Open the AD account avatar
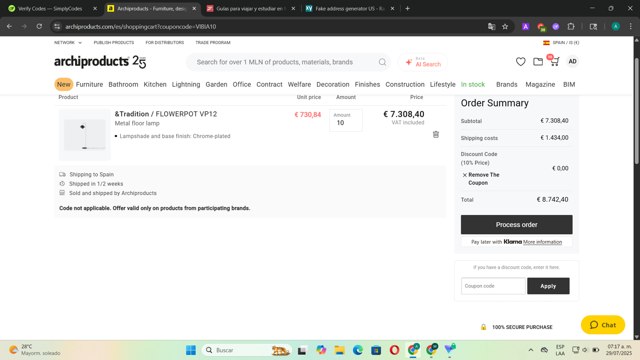Screen dimensions: 640x360 [x=572, y=61]
